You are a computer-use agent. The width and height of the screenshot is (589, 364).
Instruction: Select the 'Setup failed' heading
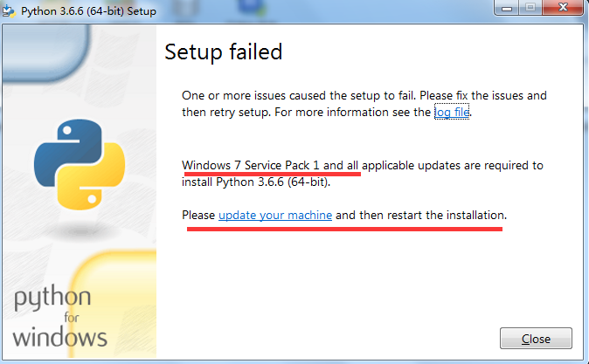tap(224, 52)
